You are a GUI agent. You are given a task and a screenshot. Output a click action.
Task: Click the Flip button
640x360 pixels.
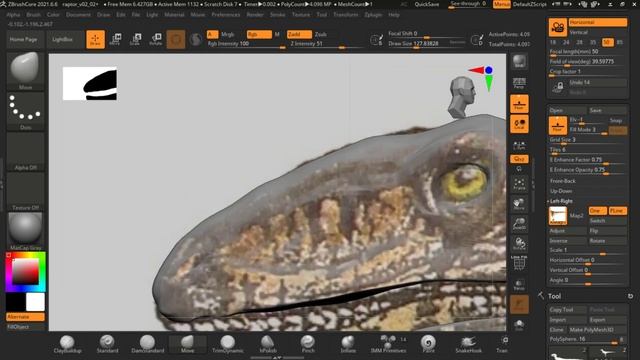[x=607, y=231]
